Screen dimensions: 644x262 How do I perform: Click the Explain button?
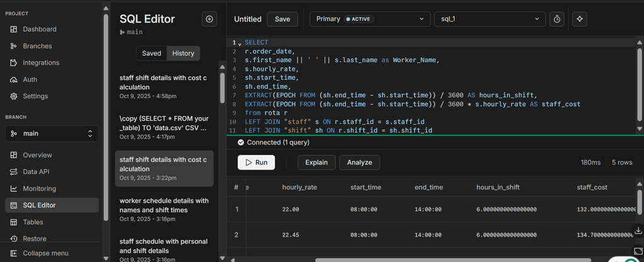(316, 162)
